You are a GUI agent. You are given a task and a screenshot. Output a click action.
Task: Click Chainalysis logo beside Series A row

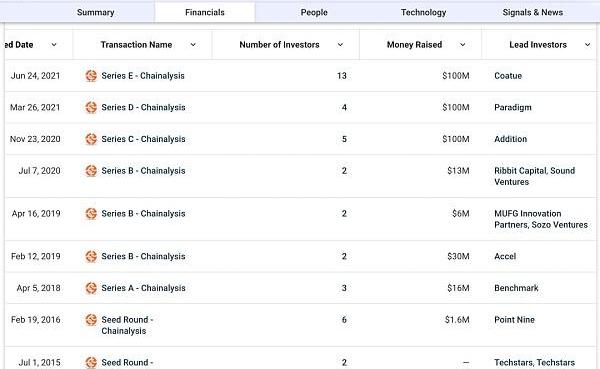(x=91, y=288)
